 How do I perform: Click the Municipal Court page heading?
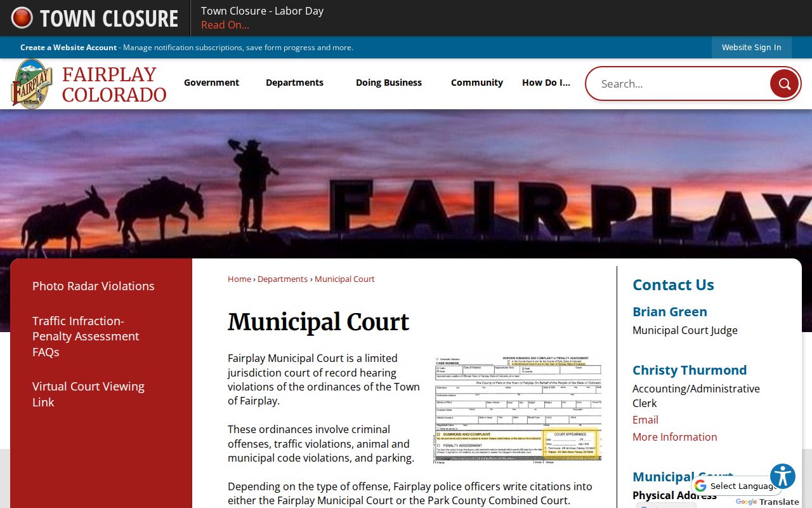point(318,322)
